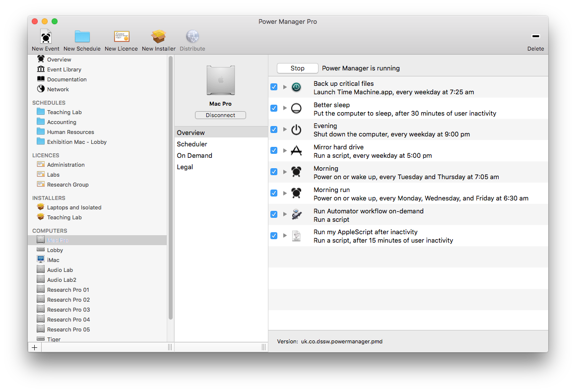Image resolution: width=576 pixels, height=392 pixels.
Task: Toggle the Mirror hard drive checkbox
Action: [274, 150]
